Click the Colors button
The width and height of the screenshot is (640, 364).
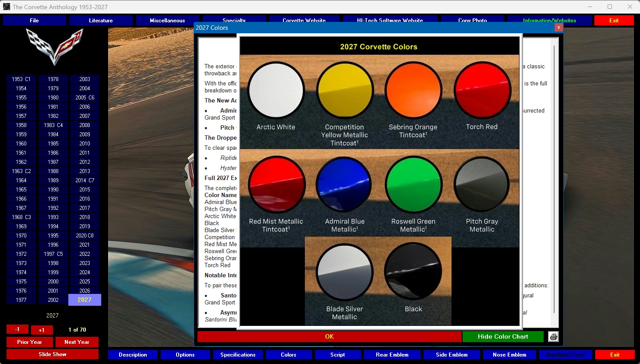[x=289, y=355]
